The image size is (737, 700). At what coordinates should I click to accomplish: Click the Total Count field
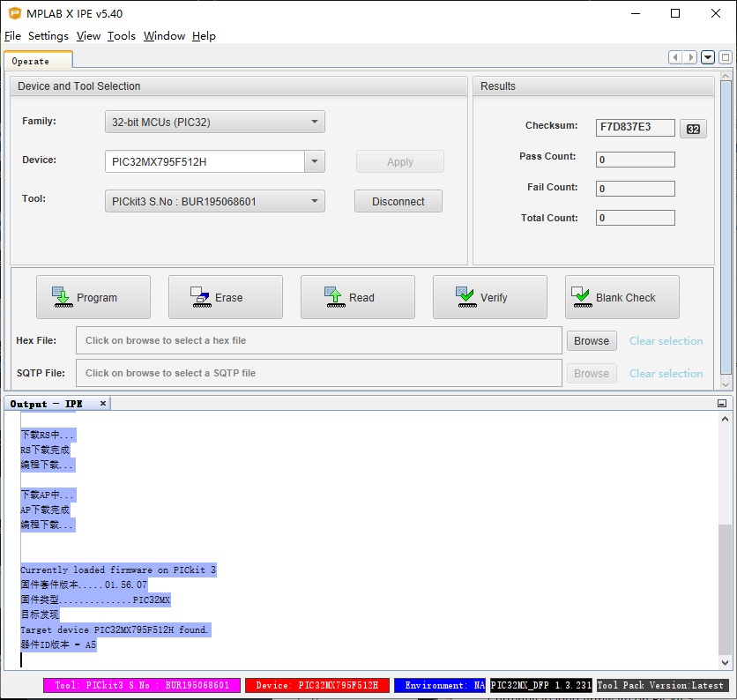tap(635, 218)
